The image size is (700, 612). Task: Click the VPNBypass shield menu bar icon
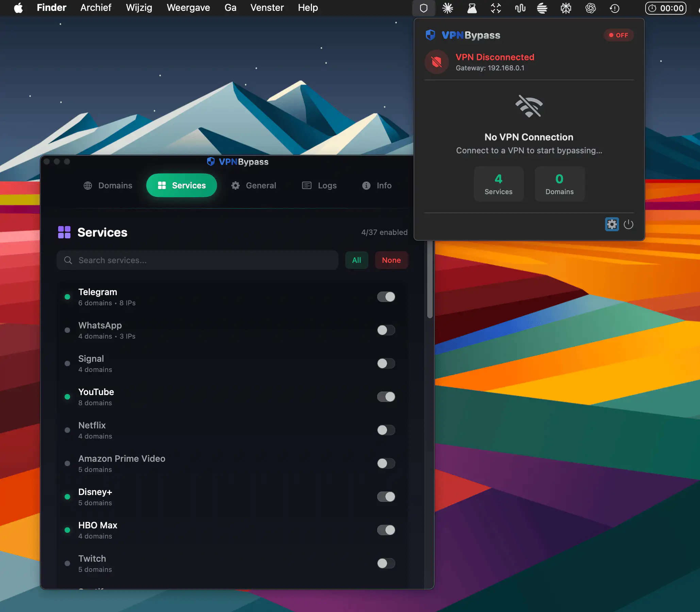pos(423,8)
